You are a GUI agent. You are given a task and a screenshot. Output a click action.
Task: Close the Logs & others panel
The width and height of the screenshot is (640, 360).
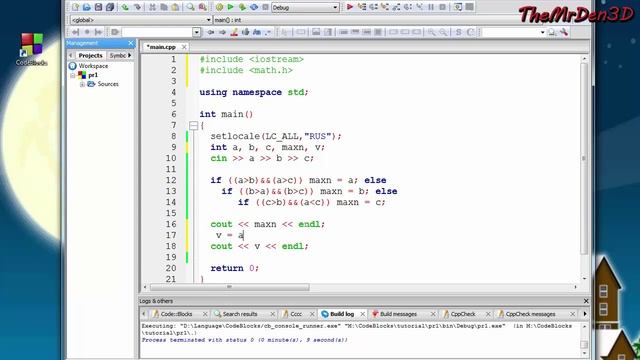click(x=586, y=301)
